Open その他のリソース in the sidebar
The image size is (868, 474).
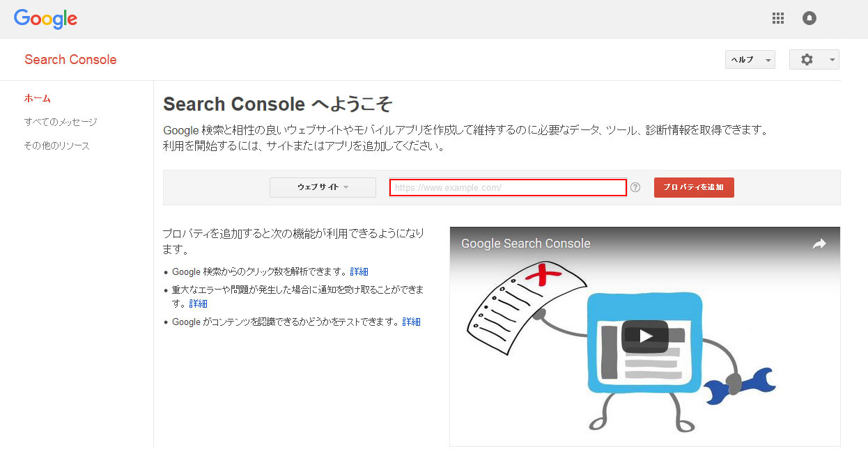57,145
